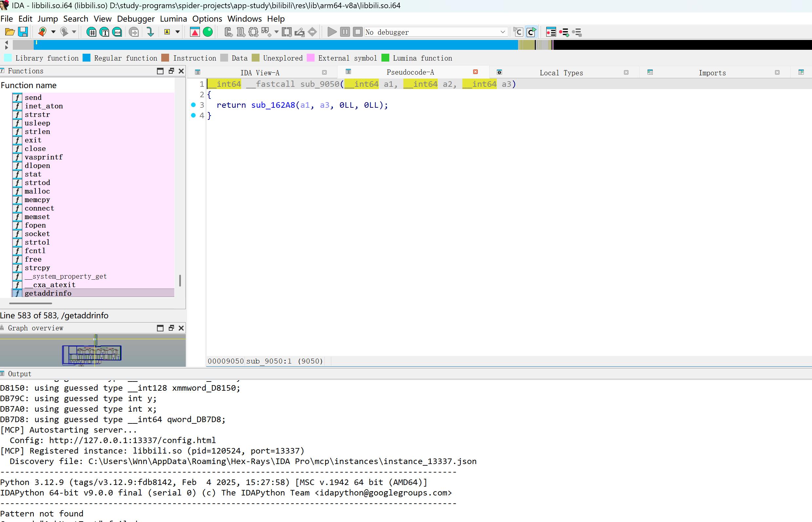Toggle breakpoint dot on line 3
Viewport: 812px width, 522px height.
(x=193, y=105)
